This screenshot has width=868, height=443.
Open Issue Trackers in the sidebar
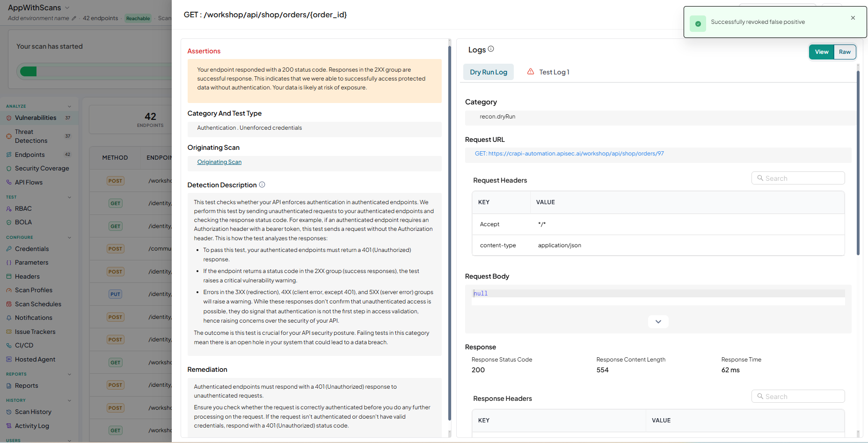point(35,332)
